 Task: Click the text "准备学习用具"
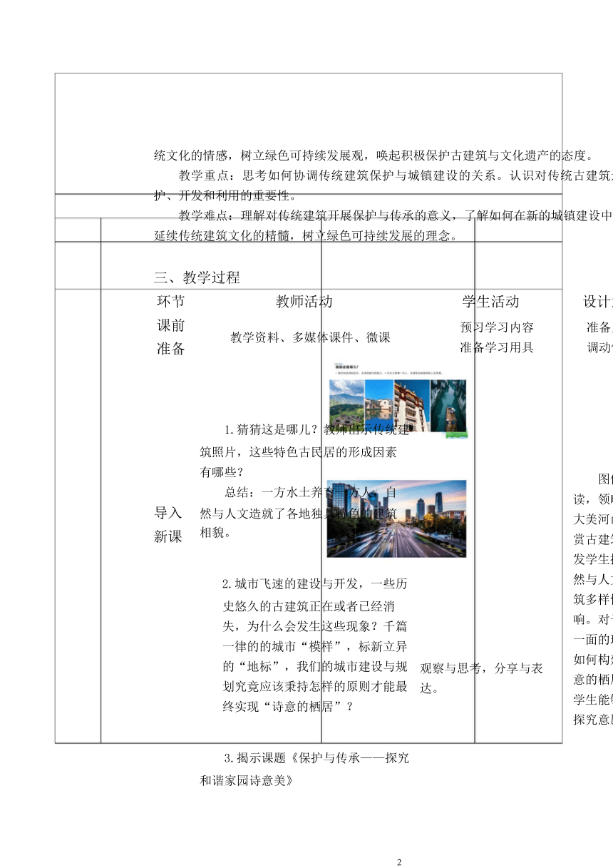point(497,347)
